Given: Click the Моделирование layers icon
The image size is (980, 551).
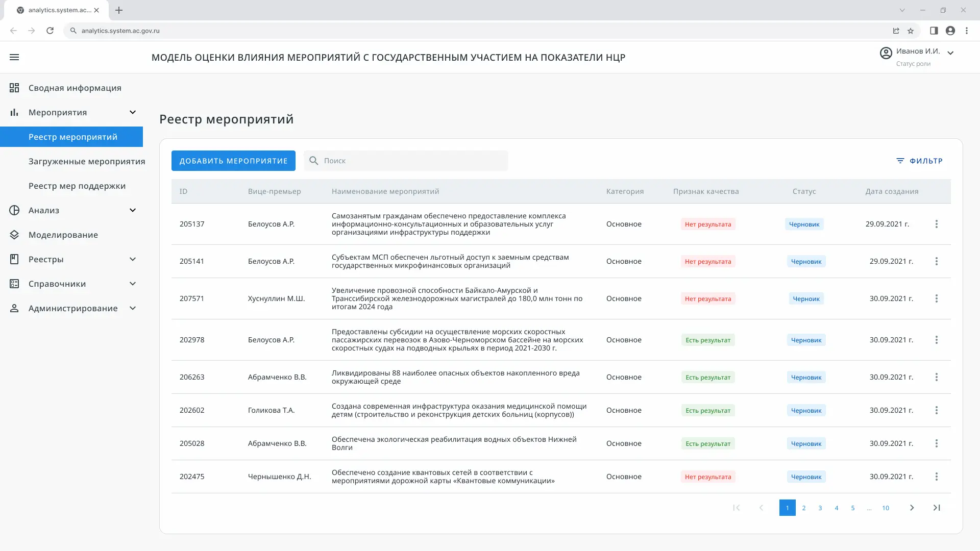Looking at the screenshot, I should pyautogui.click(x=14, y=235).
